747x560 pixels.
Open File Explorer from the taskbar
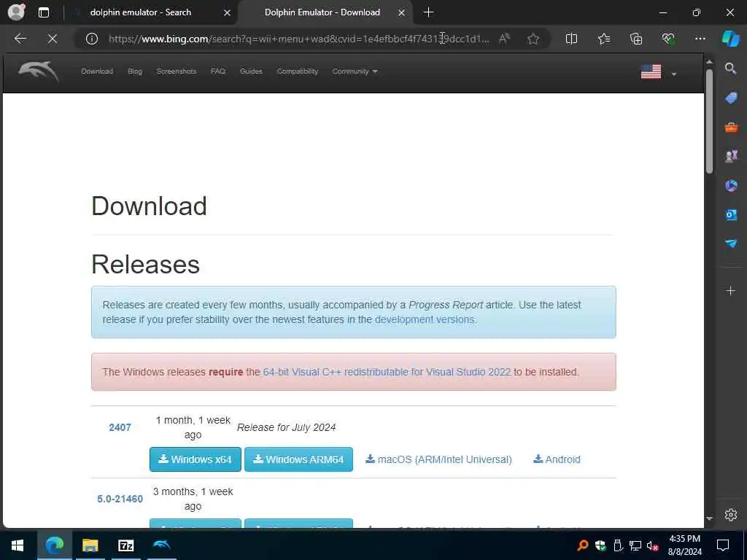tap(90, 545)
